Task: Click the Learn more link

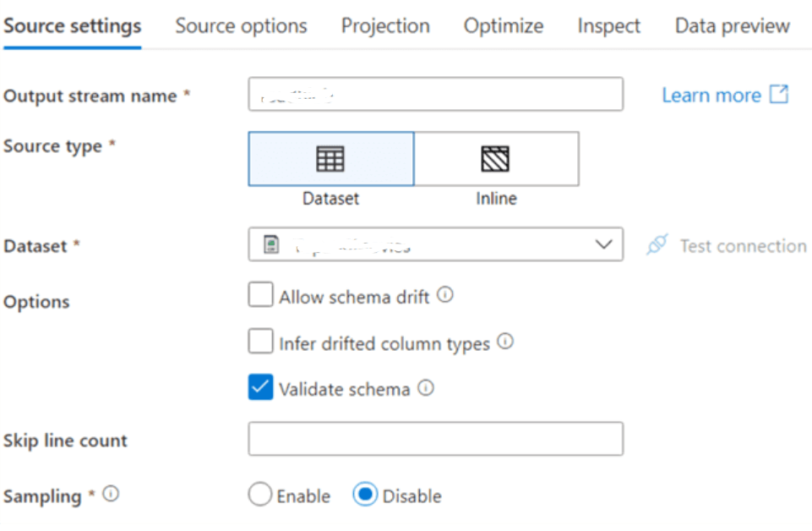Action: point(712,95)
